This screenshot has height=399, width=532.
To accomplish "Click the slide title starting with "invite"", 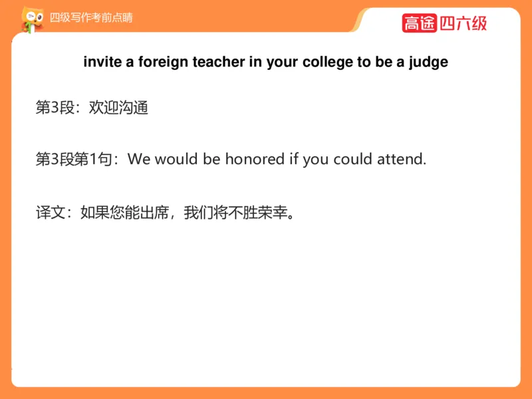I will click(x=265, y=63).
